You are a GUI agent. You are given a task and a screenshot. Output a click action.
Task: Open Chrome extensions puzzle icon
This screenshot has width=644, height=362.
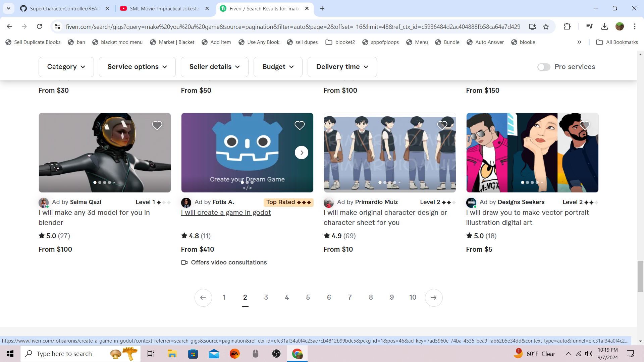click(567, 26)
